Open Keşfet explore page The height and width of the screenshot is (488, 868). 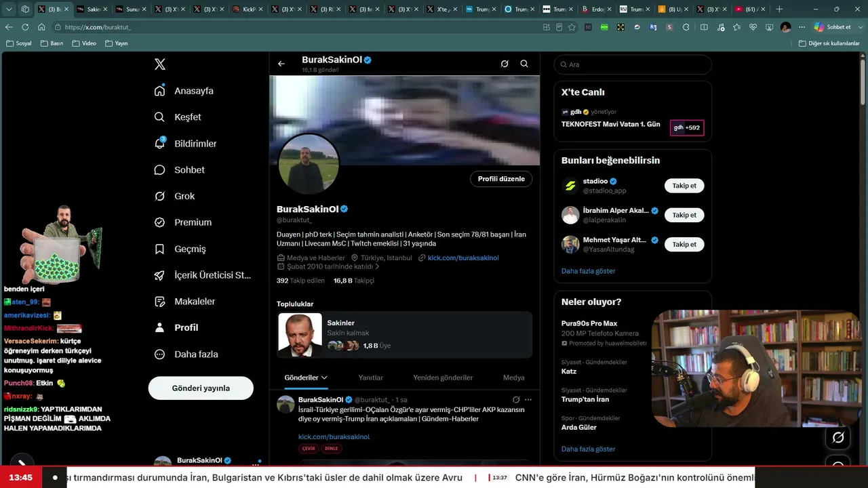[178, 117]
